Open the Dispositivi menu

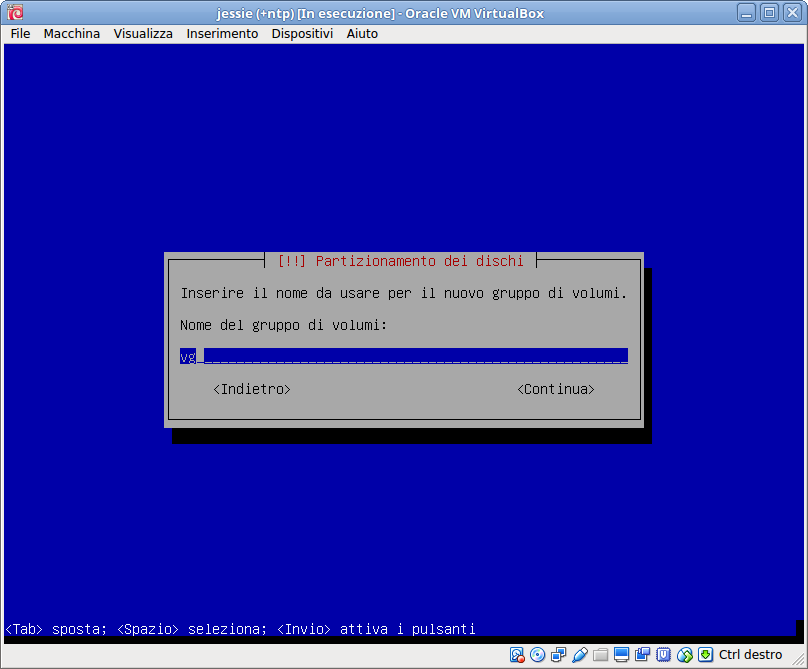(x=302, y=34)
